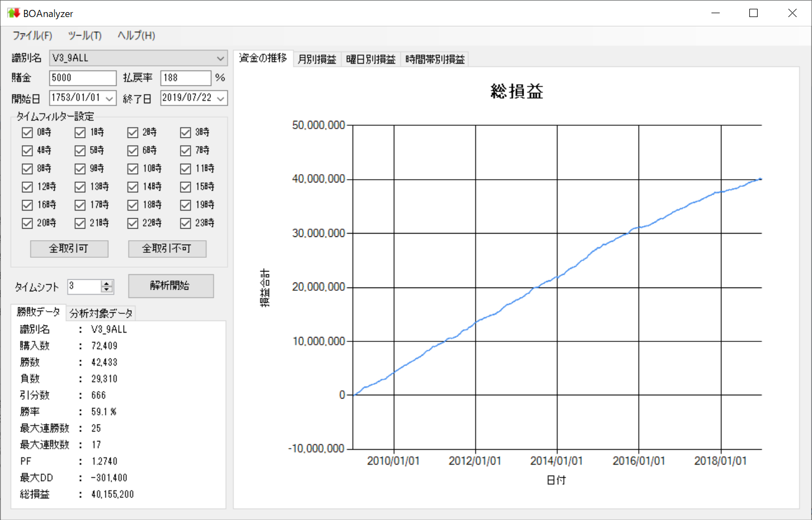Increase the タイムシフト value with up arrow

(x=107, y=283)
